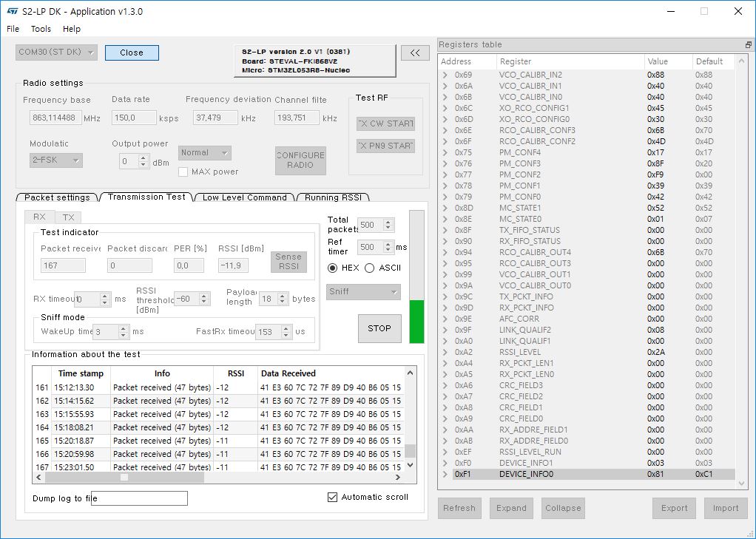Click the green test progress bar
This screenshot has height=539, width=756.
tap(416, 322)
